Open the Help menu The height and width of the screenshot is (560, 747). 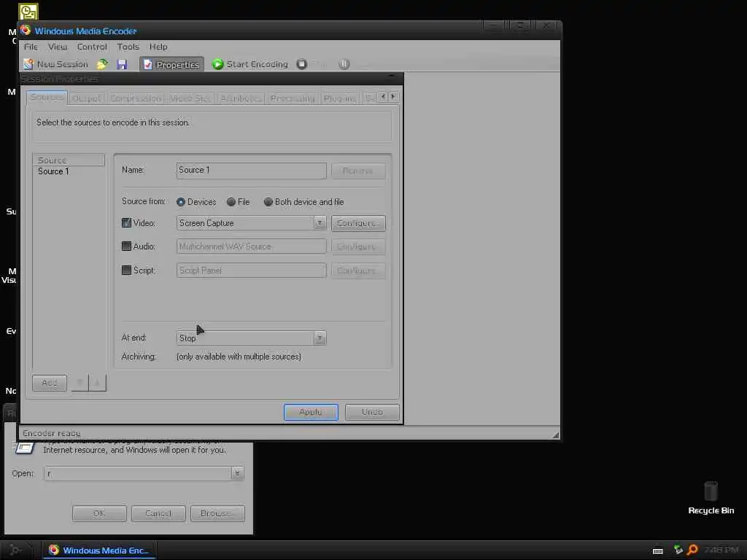point(158,47)
